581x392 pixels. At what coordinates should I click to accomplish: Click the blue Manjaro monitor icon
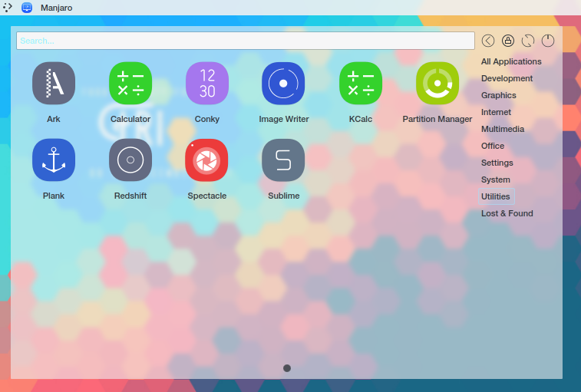tap(27, 8)
